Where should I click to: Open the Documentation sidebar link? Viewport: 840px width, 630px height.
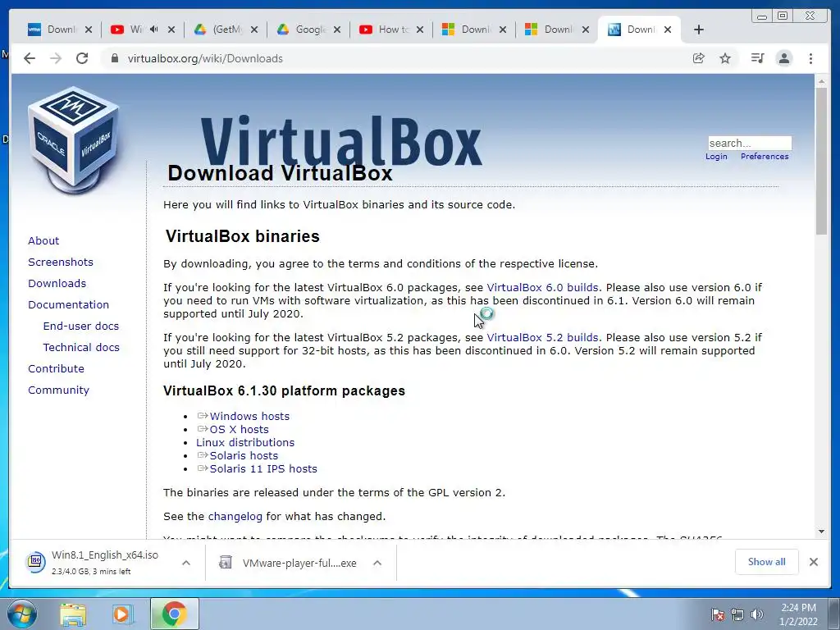pos(69,305)
